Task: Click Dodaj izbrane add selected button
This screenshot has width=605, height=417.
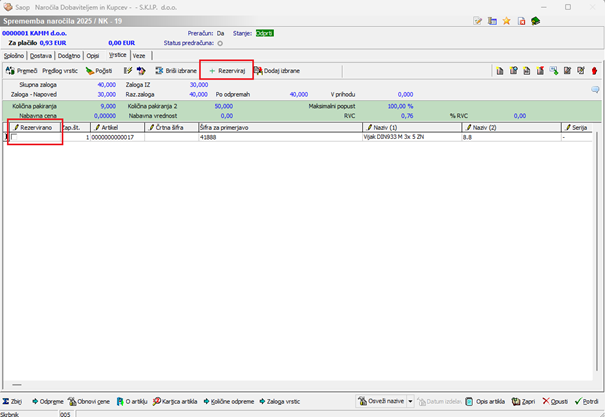Action: pyautogui.click(x=277, y=71)
